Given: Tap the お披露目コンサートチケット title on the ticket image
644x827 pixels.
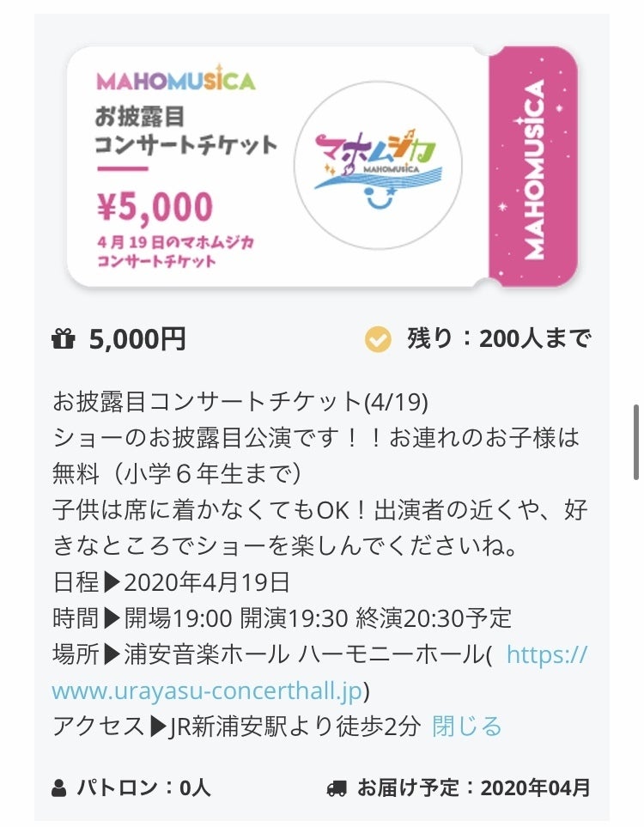Looking at the screenshot, I should coord(186,129).
